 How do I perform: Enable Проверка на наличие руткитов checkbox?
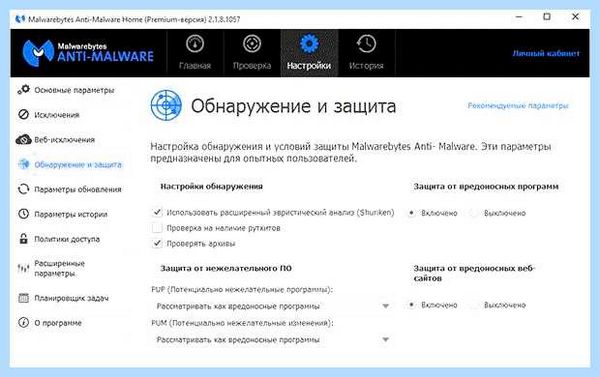[157, 228]
